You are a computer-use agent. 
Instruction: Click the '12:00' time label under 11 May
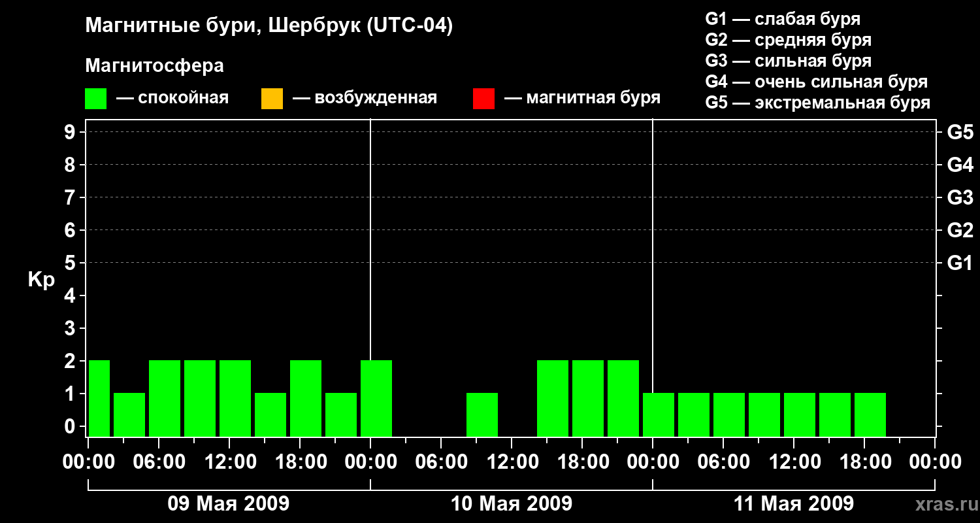tap(794, 462)
